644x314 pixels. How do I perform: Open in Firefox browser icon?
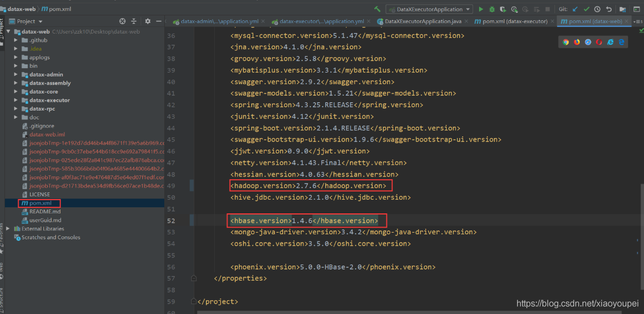pyautogui.click(x=577, y=42)
